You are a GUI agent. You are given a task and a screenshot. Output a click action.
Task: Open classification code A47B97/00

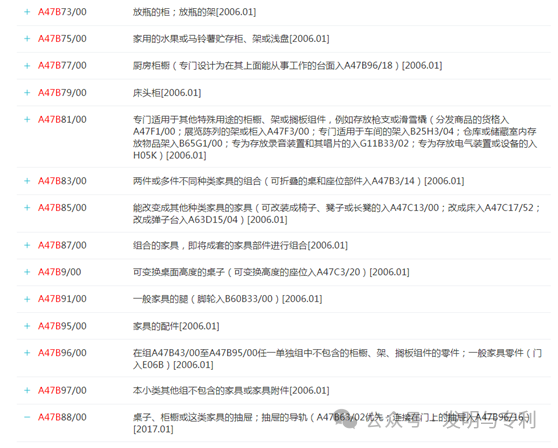click(x=62, y=390)
